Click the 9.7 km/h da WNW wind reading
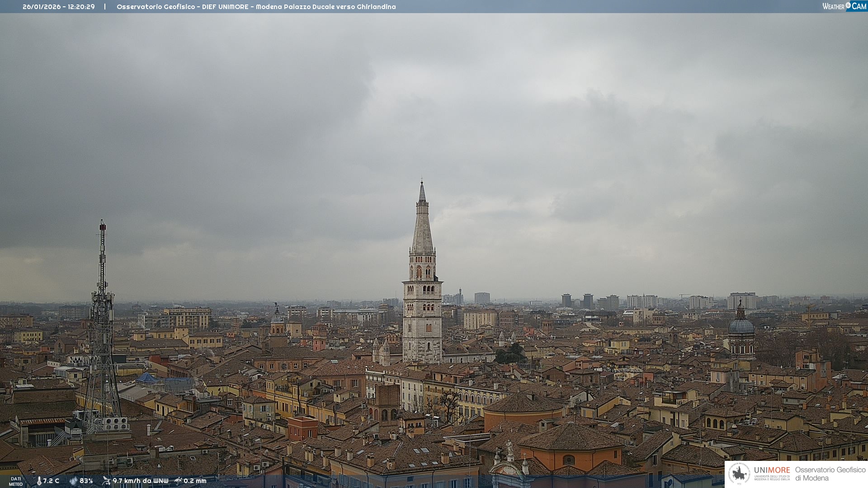This screenshot has width=868, height=488. tap(140, 481)
